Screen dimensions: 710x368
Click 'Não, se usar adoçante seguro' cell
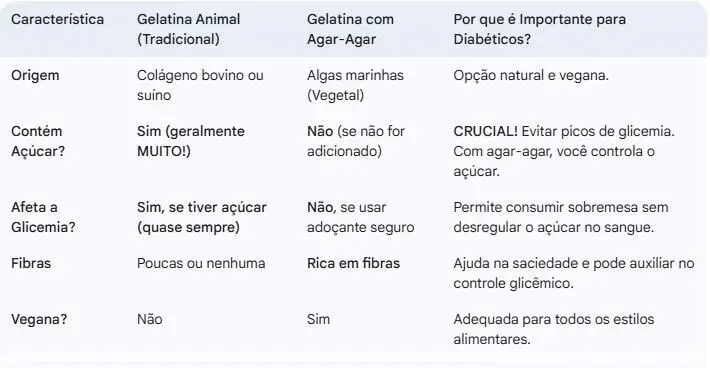[x=360, y=217]
